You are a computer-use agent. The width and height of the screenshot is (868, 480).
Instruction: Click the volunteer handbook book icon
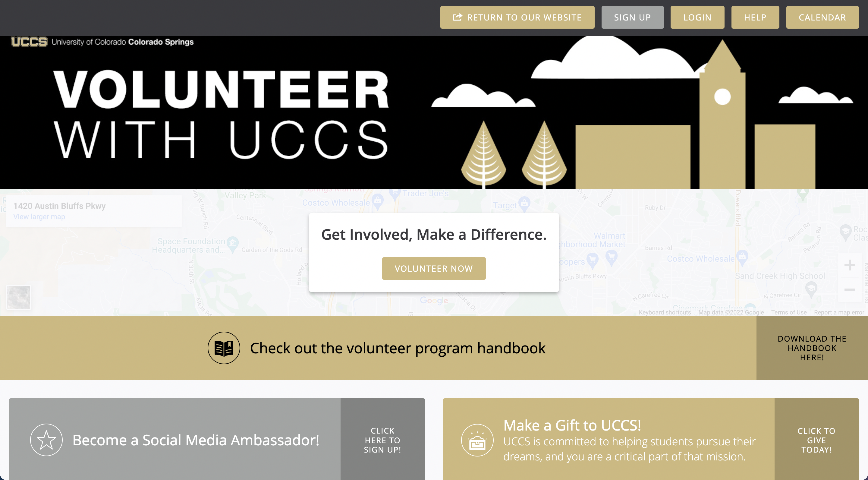pyautogui.click(x=225, y=348)
